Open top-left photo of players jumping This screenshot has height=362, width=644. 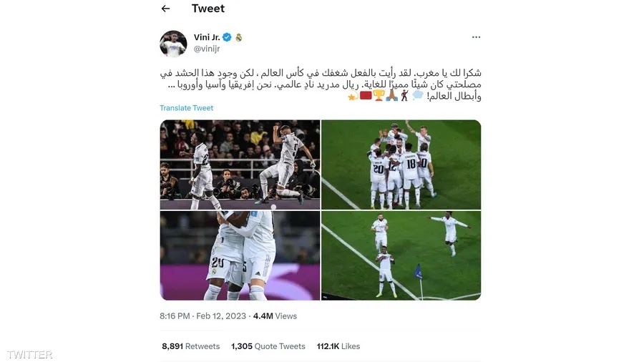(240, 165)
